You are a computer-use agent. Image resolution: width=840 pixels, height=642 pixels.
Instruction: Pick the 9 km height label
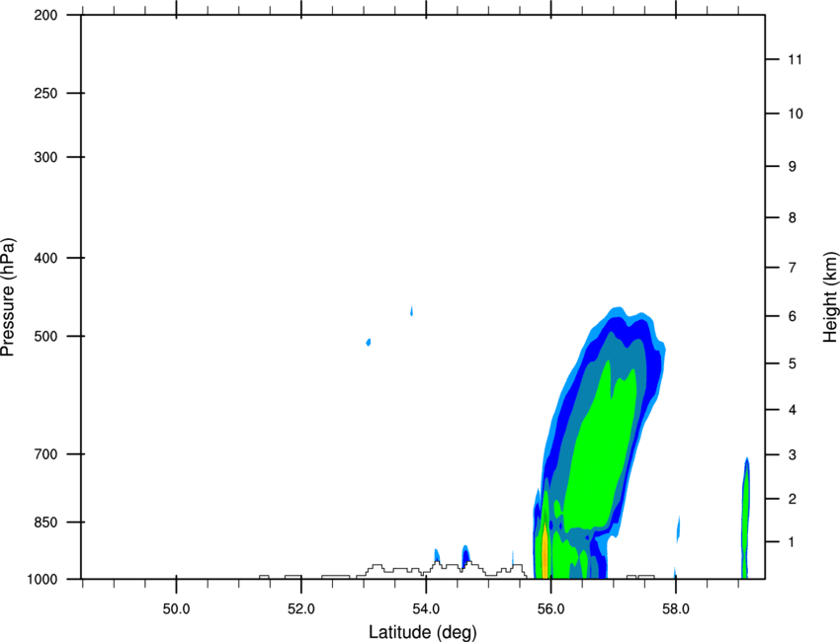793,167
